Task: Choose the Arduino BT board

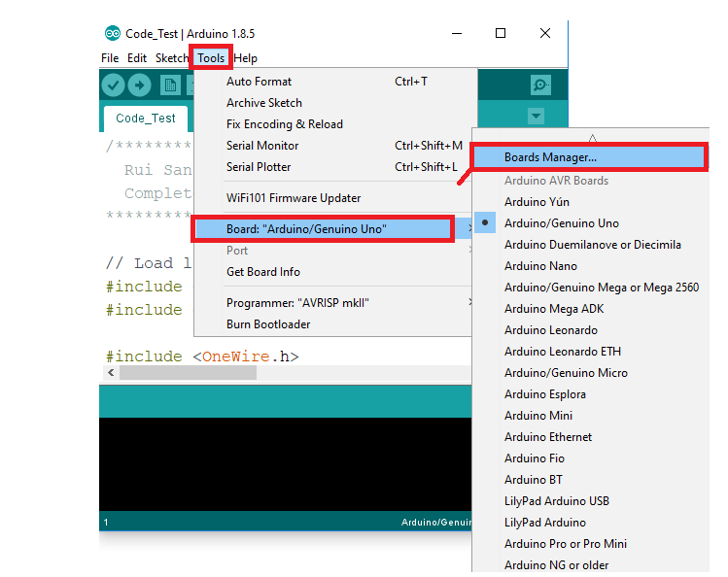Action: [x=591, y=479]
